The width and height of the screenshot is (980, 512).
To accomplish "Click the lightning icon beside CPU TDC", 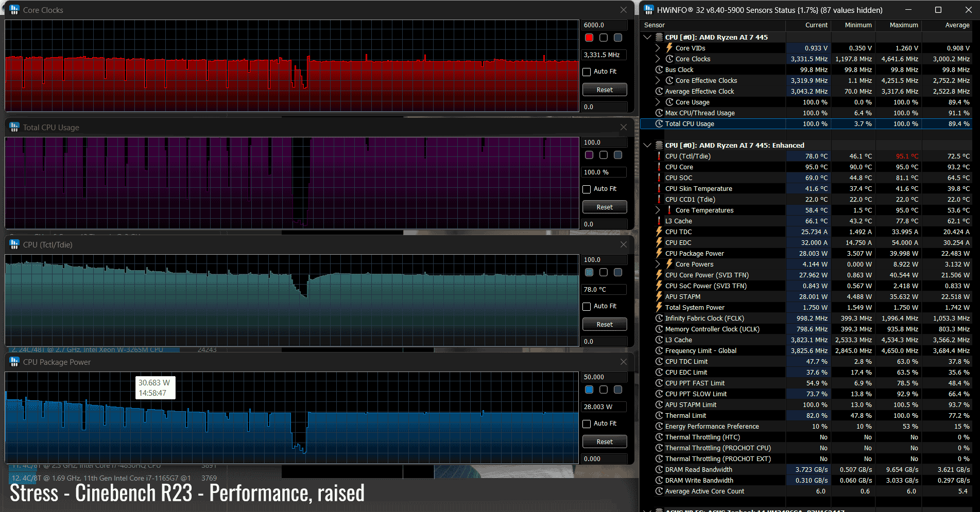I will (x=659, y=232).
